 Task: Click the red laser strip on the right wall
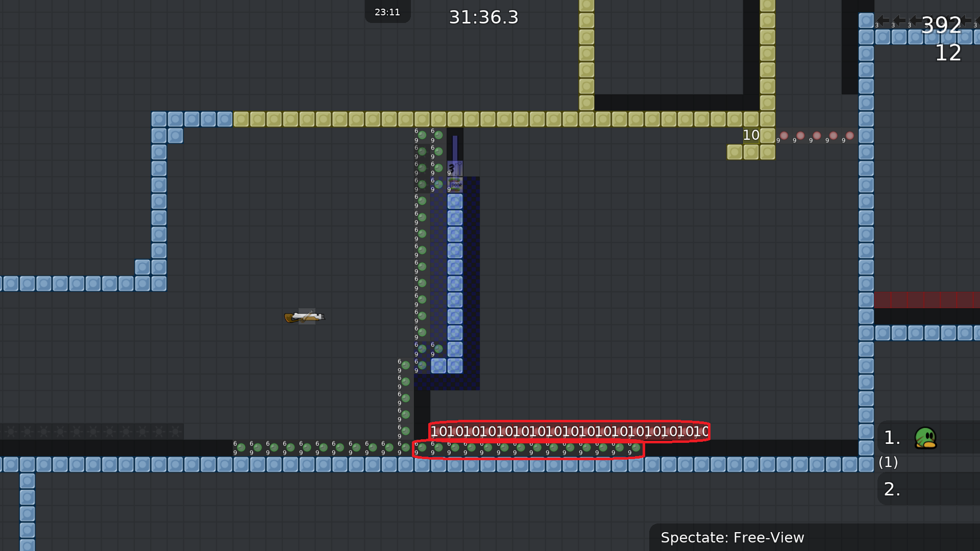(926, 300)
